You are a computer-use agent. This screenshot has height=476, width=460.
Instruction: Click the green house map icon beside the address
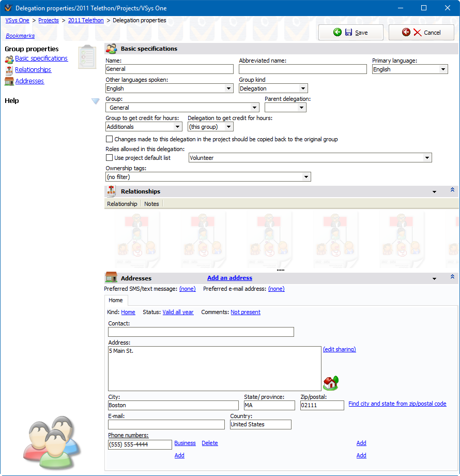click(x=330, y=383)
